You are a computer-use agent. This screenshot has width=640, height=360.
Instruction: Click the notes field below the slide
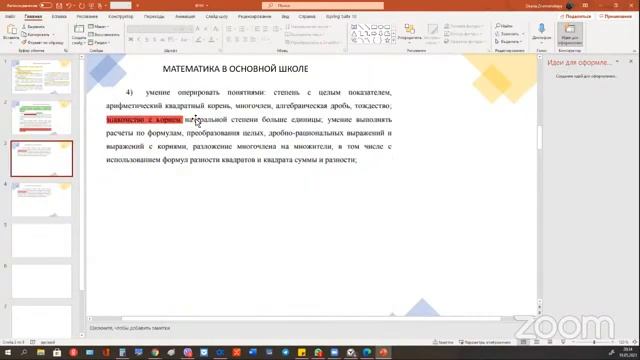point(312,328)
